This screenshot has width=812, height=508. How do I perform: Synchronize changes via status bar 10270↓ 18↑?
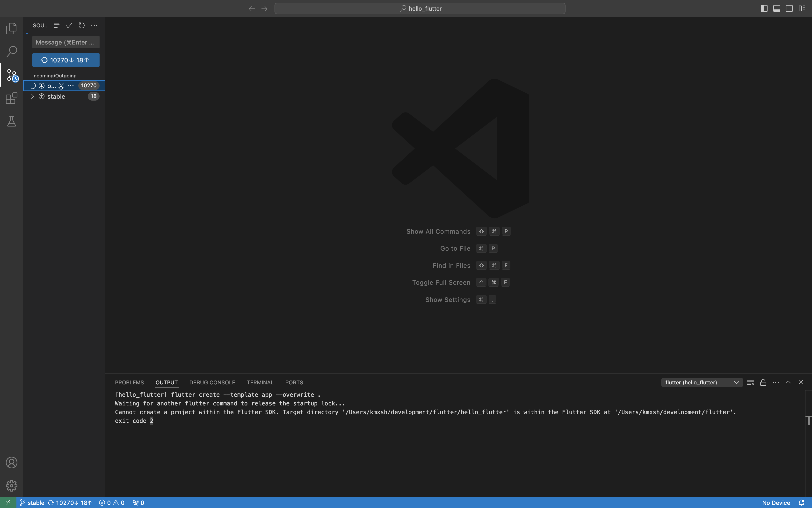(x=69, y=503)
